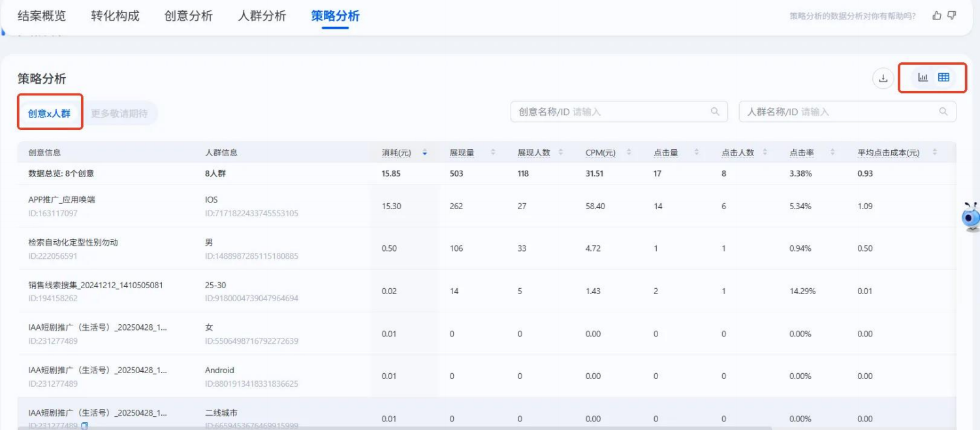
Task: Click audience ID:9180004739047964694
Action: coord(251,299)
